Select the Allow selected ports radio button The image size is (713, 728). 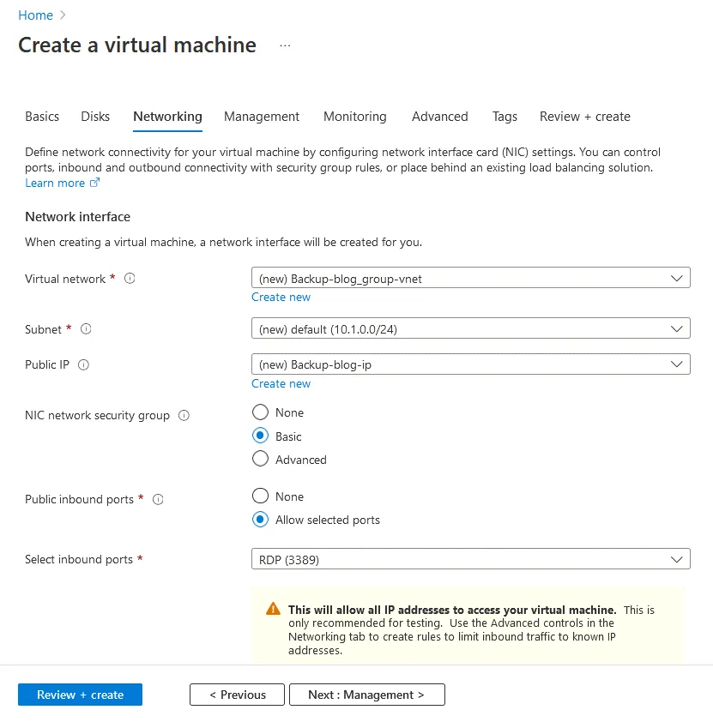pyautogui.click(x=261, y=520)
